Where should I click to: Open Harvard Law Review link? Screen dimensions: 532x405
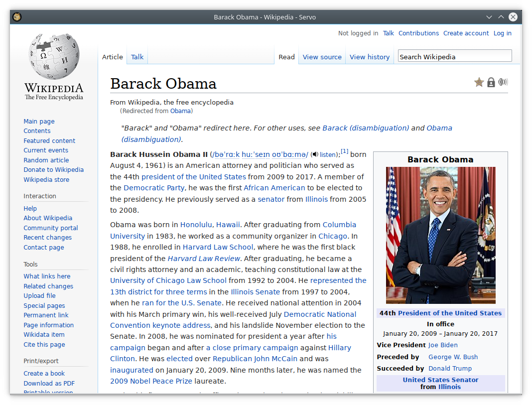(204, 259)
